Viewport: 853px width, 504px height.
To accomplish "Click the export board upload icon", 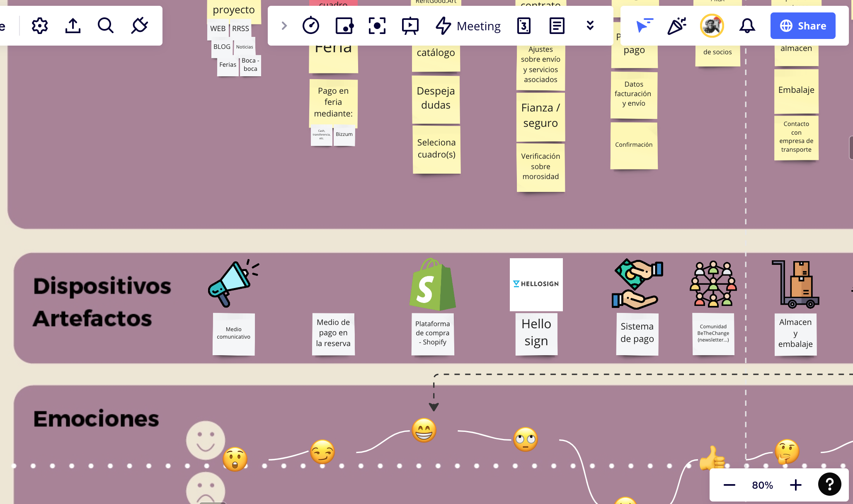I will [x=73, y=26].
